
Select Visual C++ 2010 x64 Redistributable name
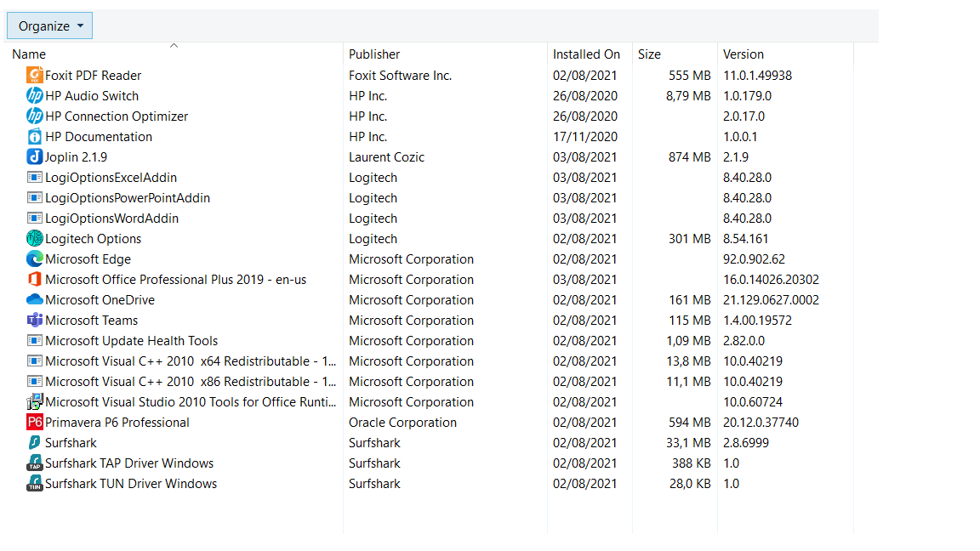pyautogui.click(x=191, y=361)
